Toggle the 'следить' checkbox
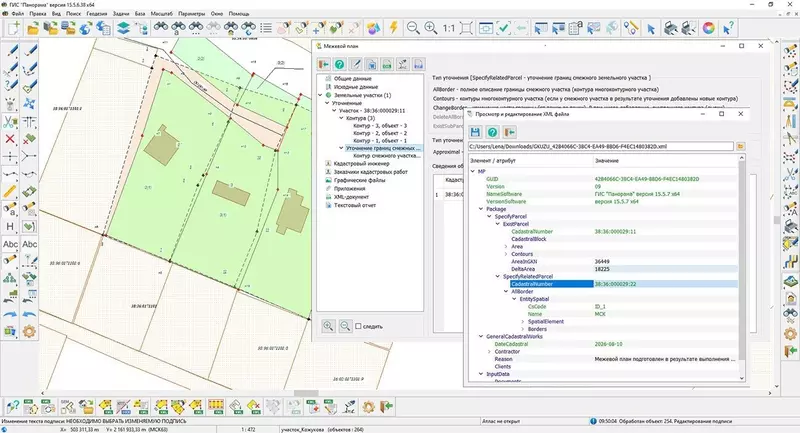800x433 pixels. tap(358, 326)
